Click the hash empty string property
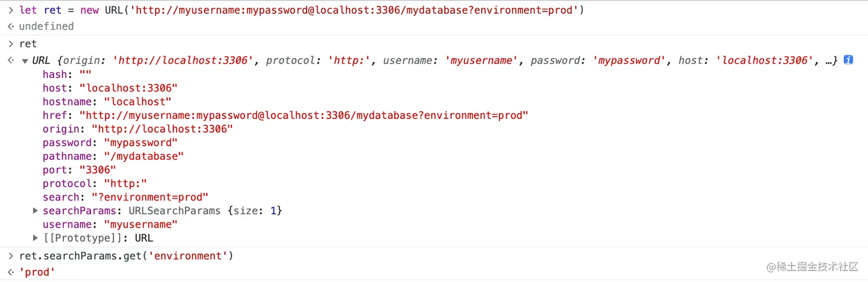The width and height of the screenshot is (868, 282). point(67,75)
